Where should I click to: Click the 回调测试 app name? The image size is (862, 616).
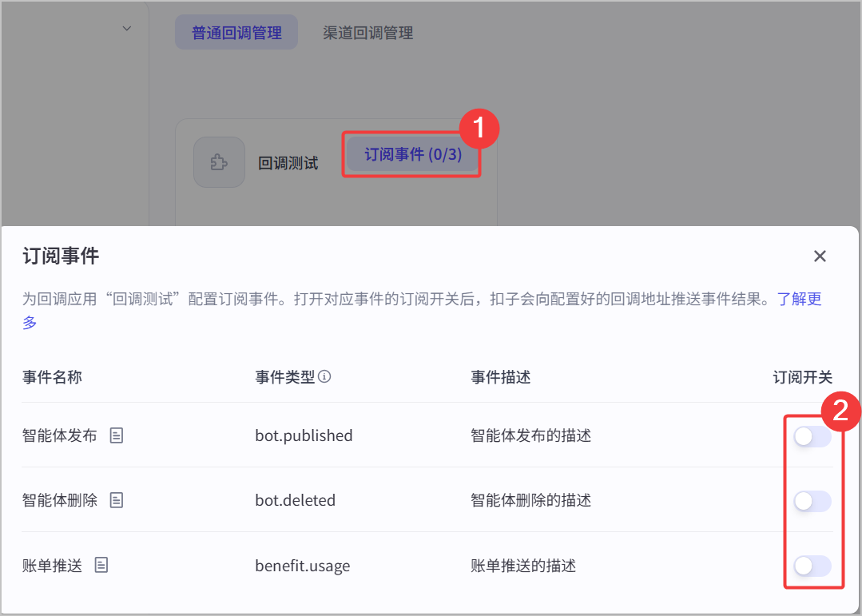pos(288,163)
